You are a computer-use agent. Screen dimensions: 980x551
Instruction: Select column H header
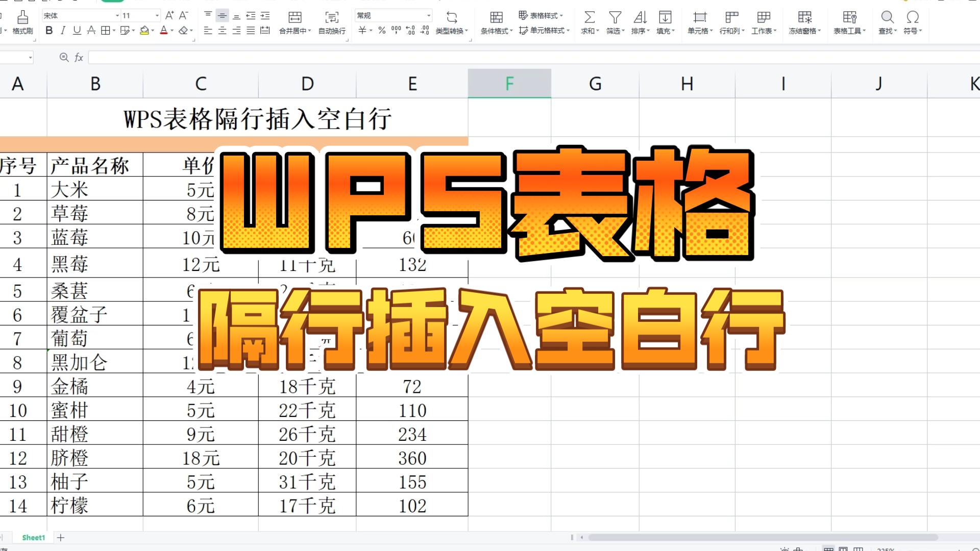[687, 84]
